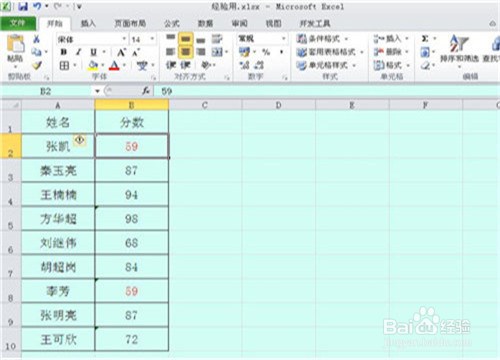Viewport: 500px width, 360px height.
Task: Expand Format as Table (套用表格格式) menu
Action: point(330,52)
